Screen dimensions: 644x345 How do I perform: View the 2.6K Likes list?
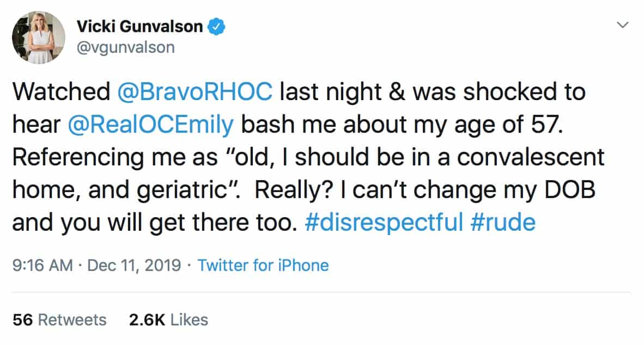(x=167, y=320)
